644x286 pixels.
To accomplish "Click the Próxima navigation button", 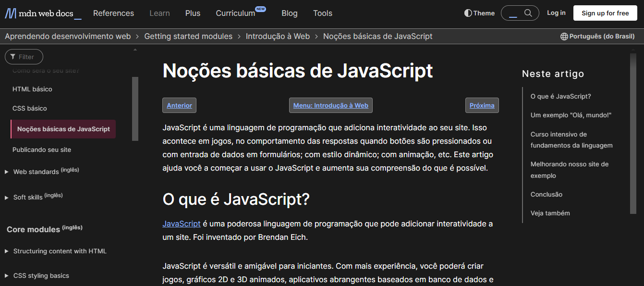I will tap(482, 105).
